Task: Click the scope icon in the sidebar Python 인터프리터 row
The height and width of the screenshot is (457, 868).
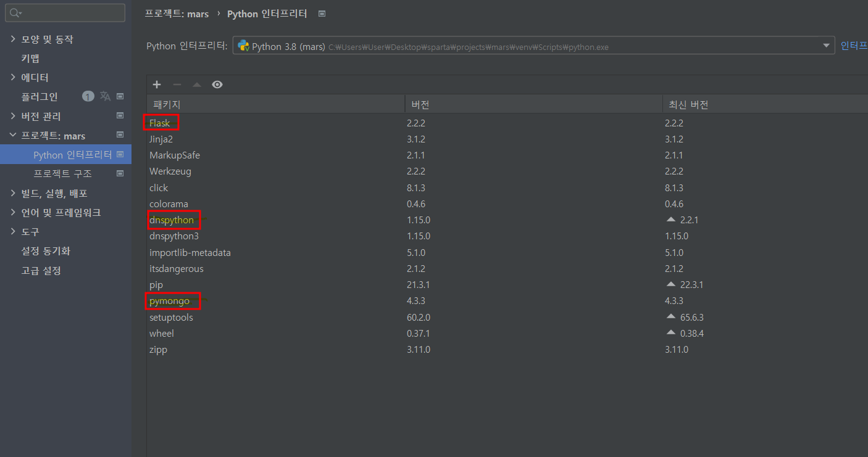Action: [120, 154]
